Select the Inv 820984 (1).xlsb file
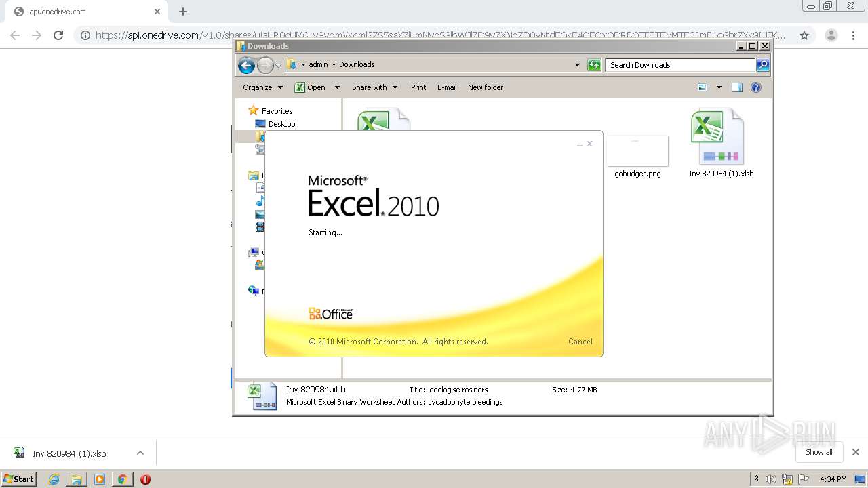Image resolution: width=868 pixels, height=488 pixels. click(x=721, y=143)
